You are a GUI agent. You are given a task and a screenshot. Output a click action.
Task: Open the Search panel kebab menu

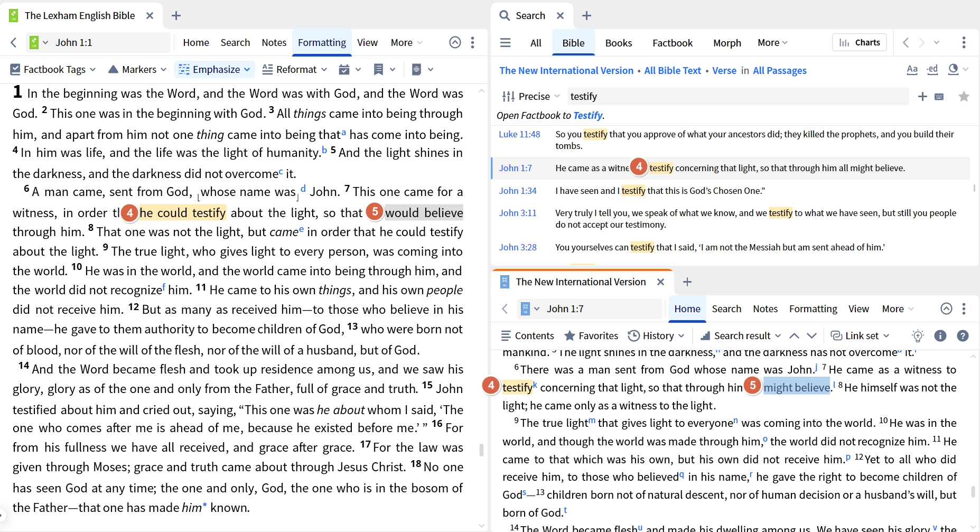coord(964,42)
